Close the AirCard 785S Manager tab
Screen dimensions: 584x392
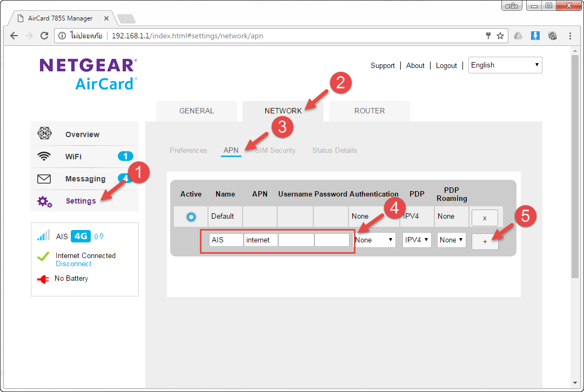tap(106, 18)
